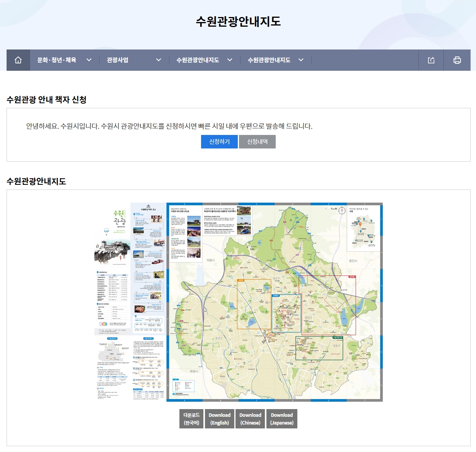Download the English version of the map
Image resolution: width=476 pixels, height=452 pixels.
[220, 419]
